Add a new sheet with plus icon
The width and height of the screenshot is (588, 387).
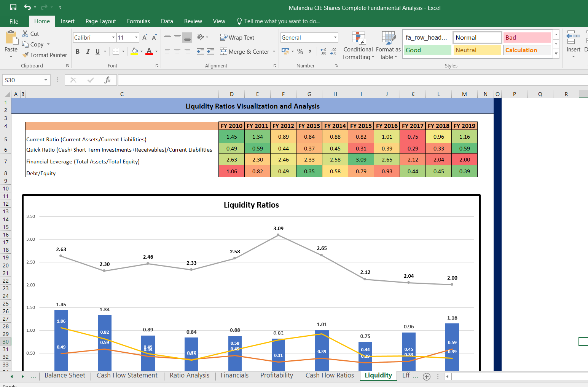pos(427,376)
